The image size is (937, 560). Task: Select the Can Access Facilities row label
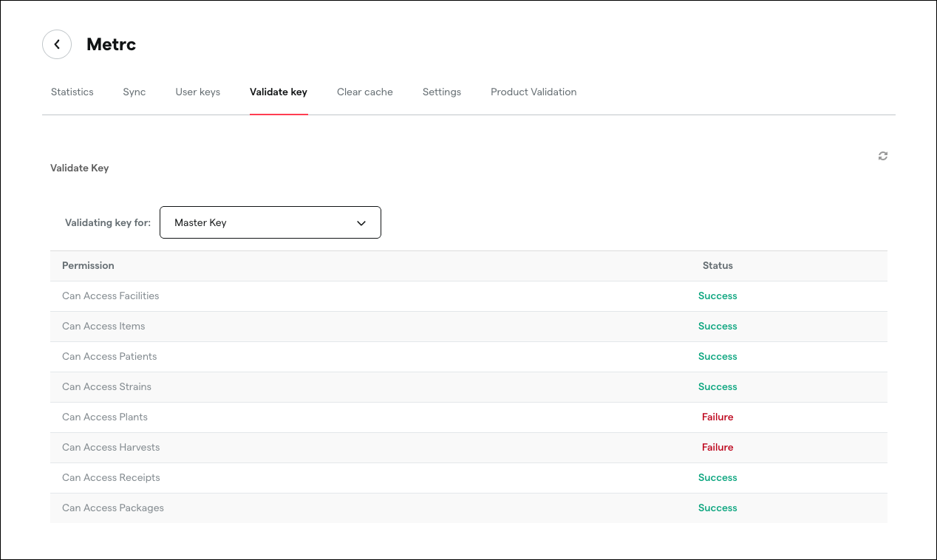111,296
